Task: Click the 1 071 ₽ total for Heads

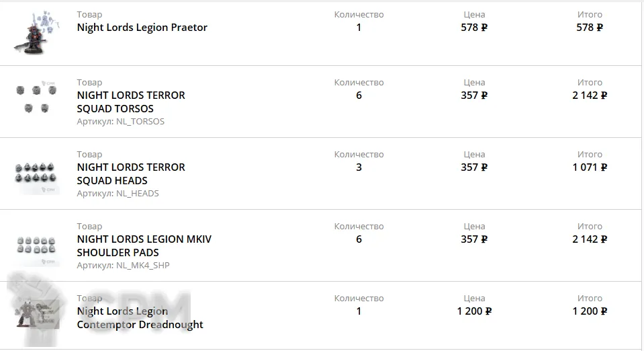Action: coord(590,167)
